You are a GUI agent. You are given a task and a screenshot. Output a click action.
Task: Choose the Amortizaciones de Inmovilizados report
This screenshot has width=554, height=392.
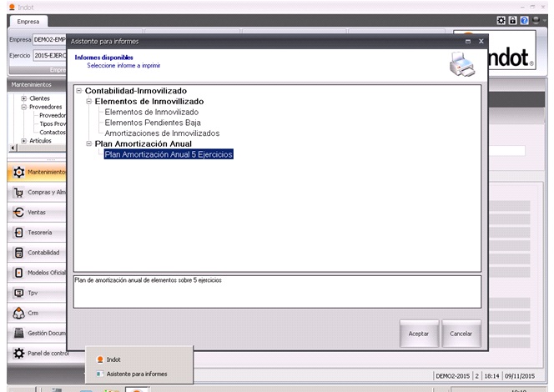tap(162, 133)
